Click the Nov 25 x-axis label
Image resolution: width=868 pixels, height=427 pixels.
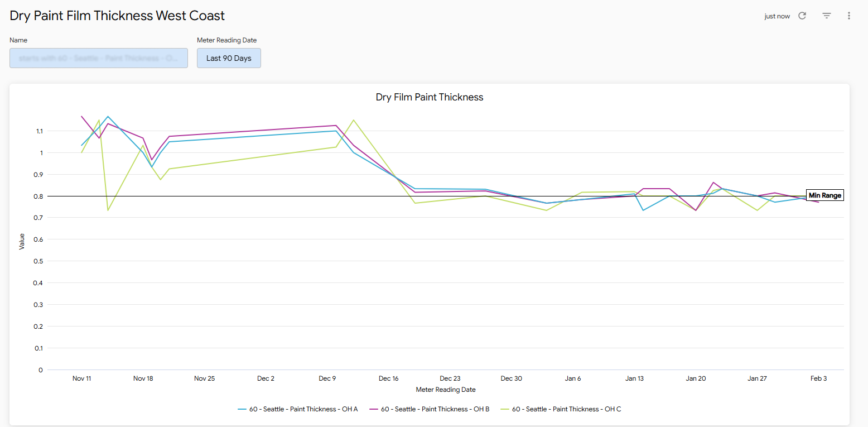point(205,378)
